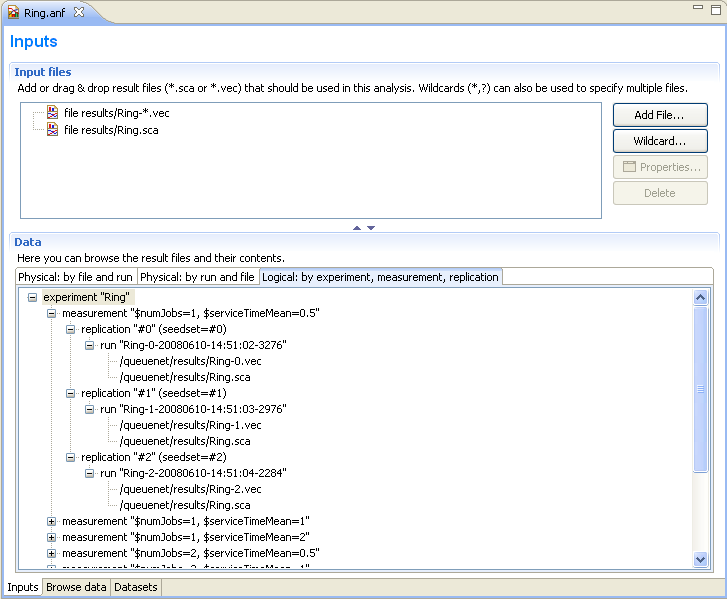
Task: Collapse replication "#0" node
Action: pos(70,329)
